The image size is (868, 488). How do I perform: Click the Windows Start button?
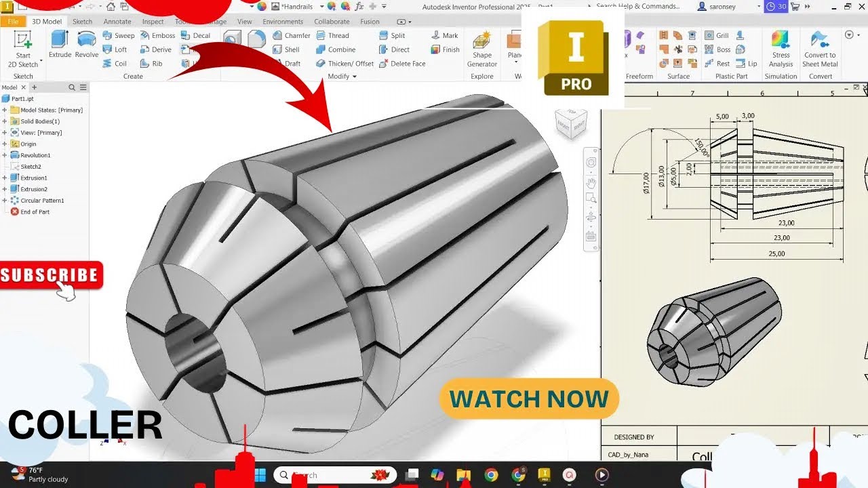(260, 474)
